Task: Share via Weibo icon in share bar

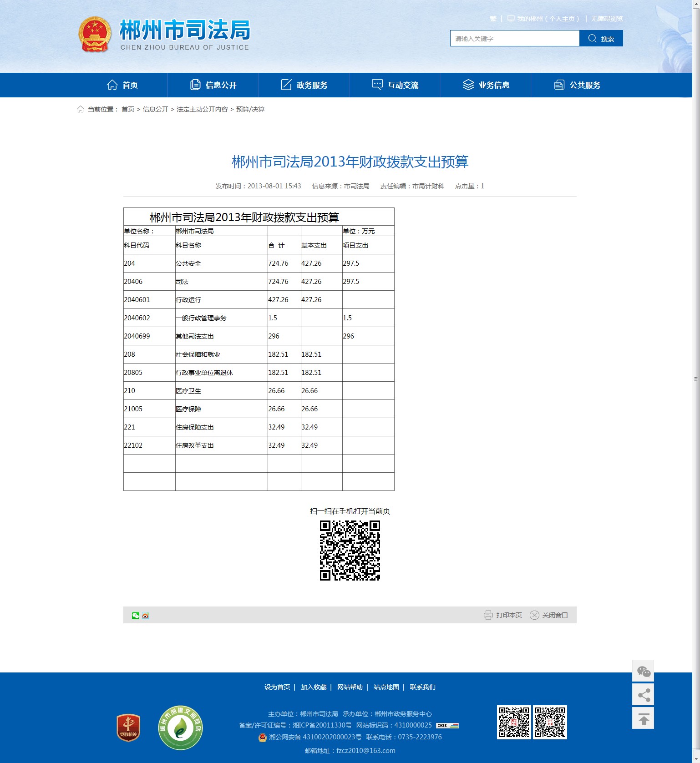Action: click(146, 616)
